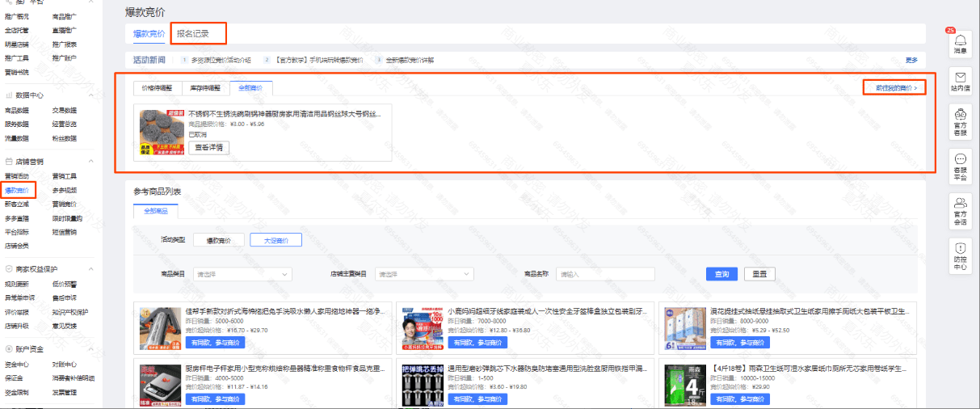The width and height of the screenshot is (980, 409).
Task: Follow the 前往我的竞价 arrow link
Action: coord(894,87)
